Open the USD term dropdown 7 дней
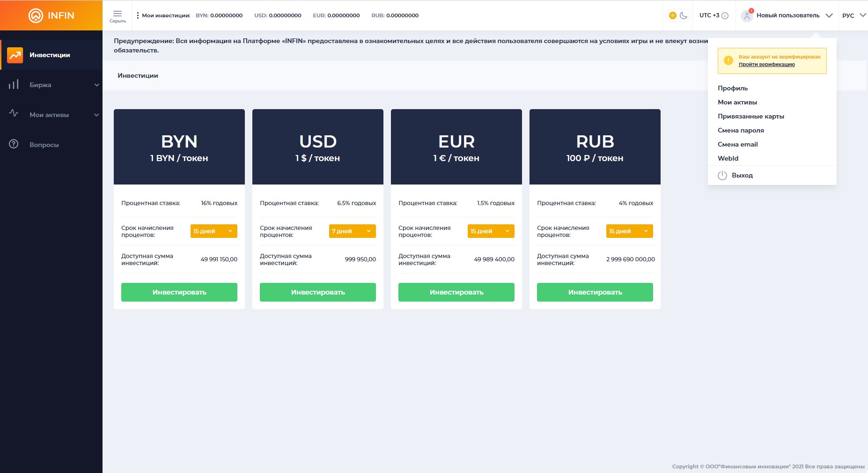The width and height of the screenshot is (868, 473). coord(353,231)
